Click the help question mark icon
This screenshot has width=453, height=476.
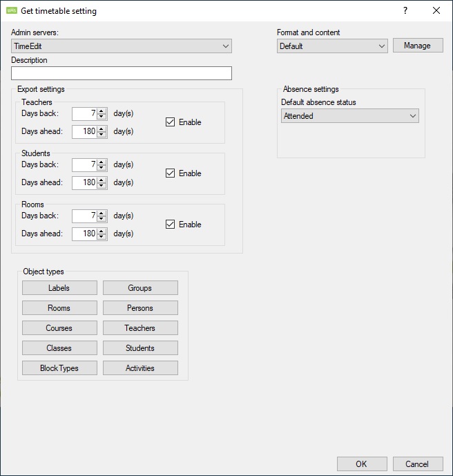[405, 10]
